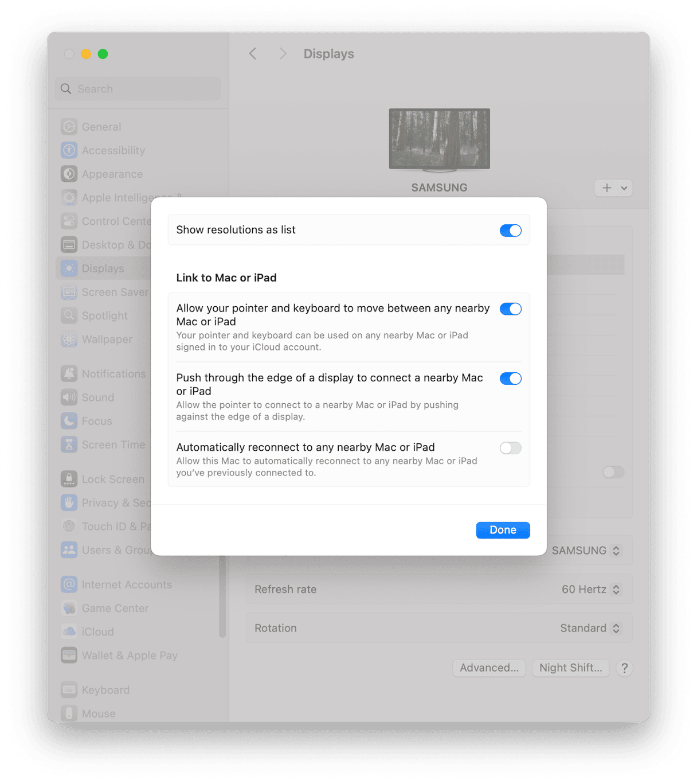The width and height of the screenshot is (697, 784).
Task: Click the Keyboard sidebar icon
Action: pyautogui.click(x=69, y=690)
